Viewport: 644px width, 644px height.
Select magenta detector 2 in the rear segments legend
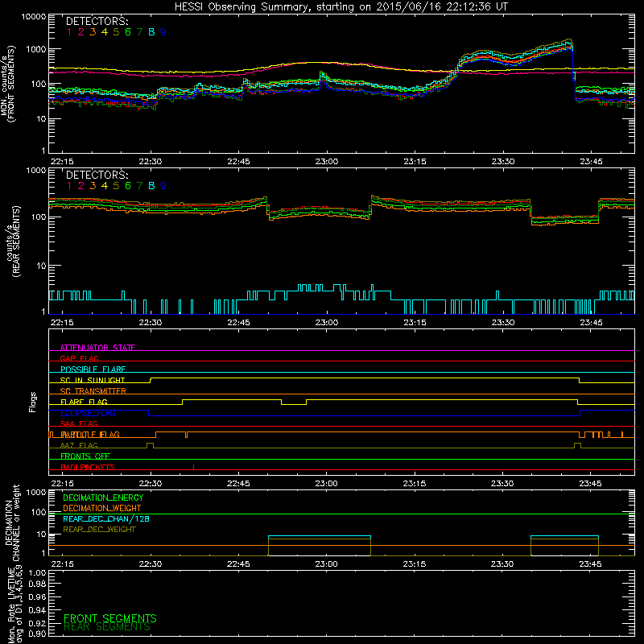(81, 186)
